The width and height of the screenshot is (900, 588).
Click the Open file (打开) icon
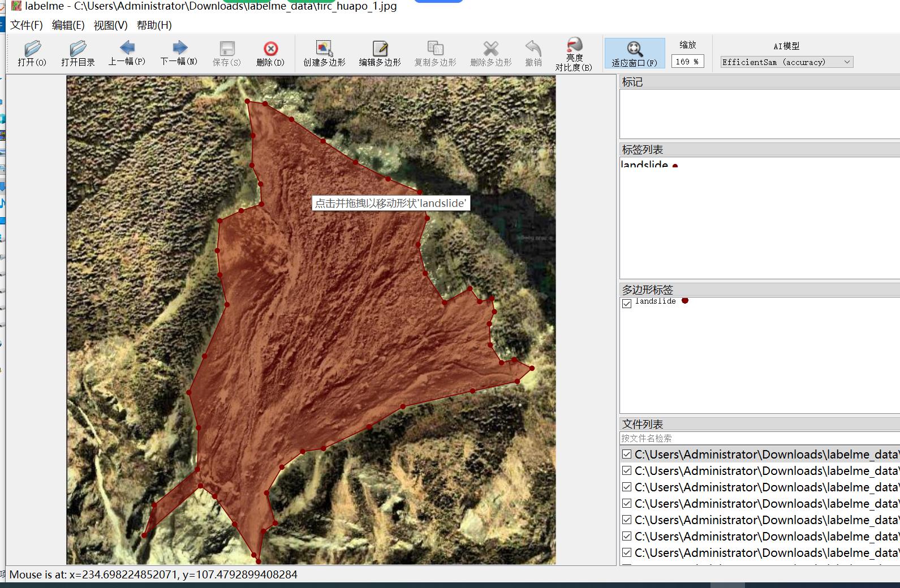coord(32,54)
